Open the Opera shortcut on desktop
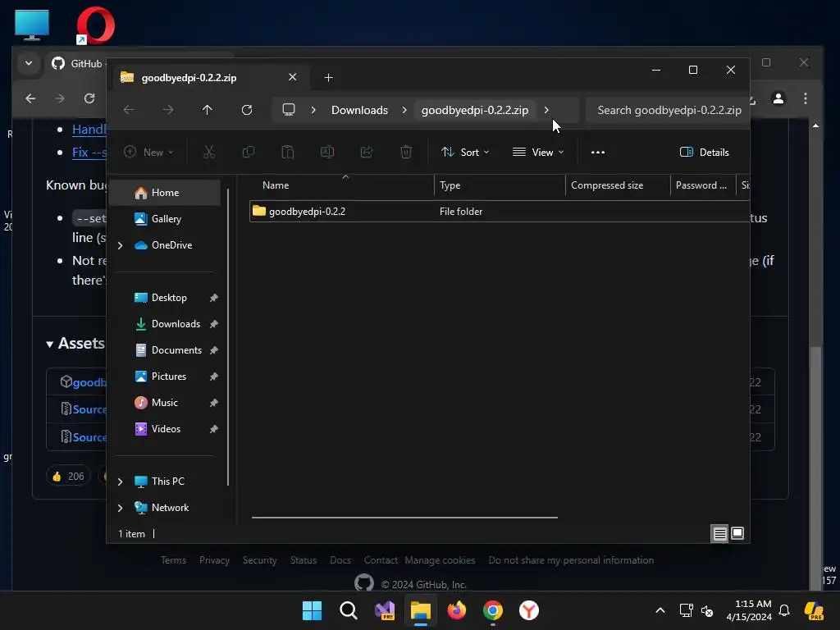This screenshot has width=840, height=630. (x=95, y=25)
